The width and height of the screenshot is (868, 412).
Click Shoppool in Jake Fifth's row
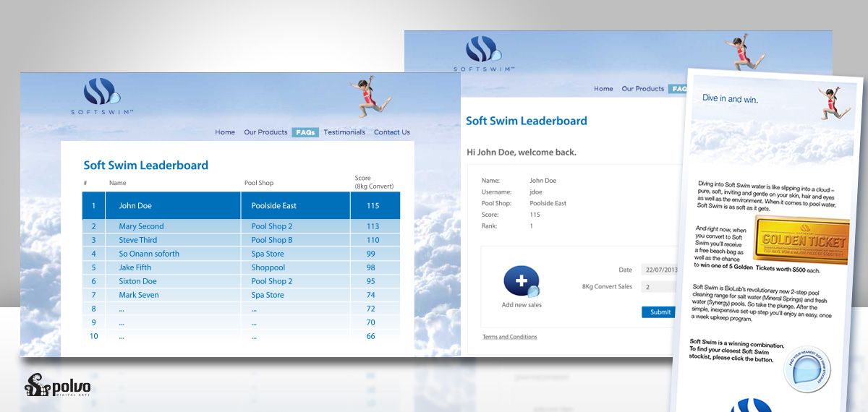pos(268,267)
